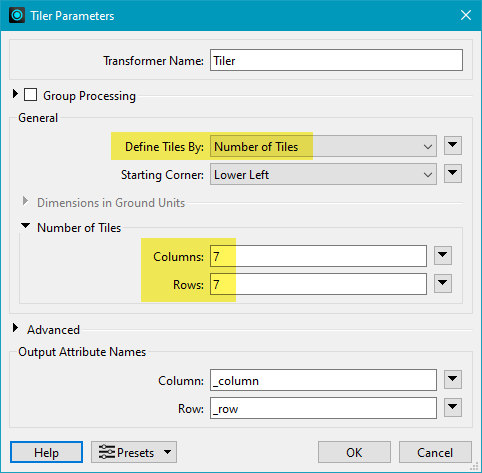Enable the Group Processing checkbox
482x473 pixels.
coord(30,95)
